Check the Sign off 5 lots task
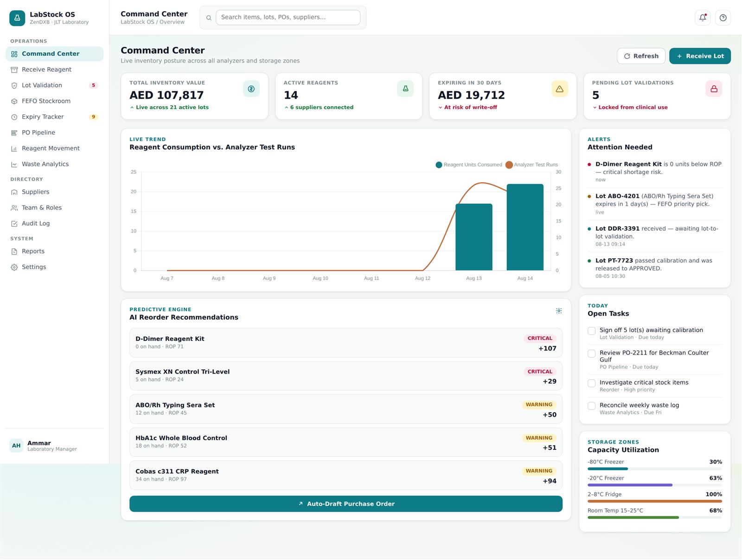Viewport: 742px width, 560px height. 592,331
